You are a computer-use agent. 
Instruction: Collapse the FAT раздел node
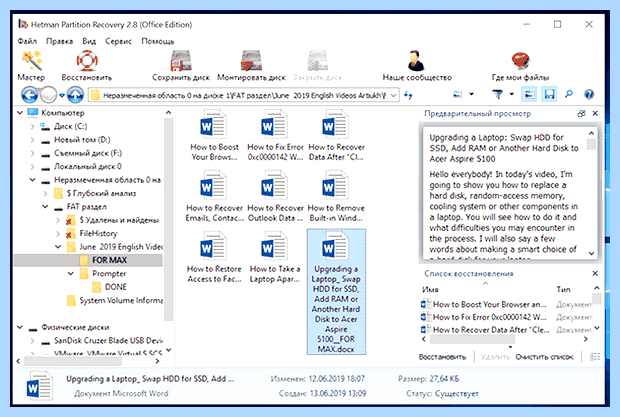tap(45, 207)
